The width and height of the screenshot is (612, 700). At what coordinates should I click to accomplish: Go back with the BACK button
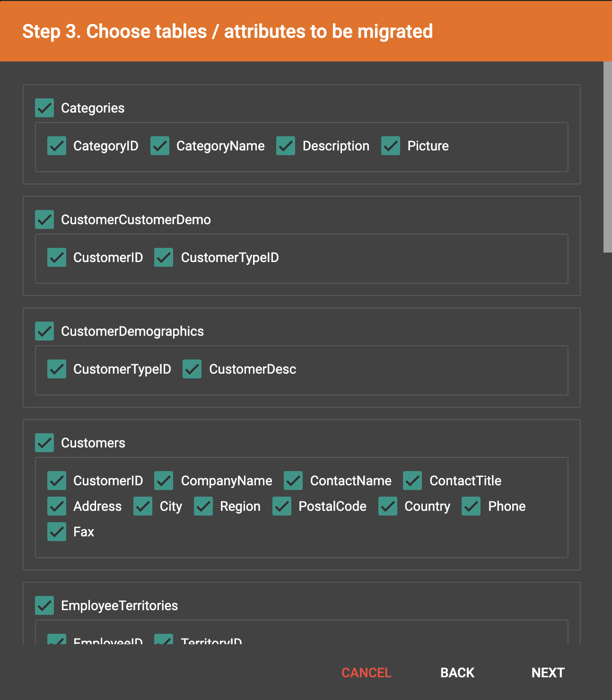(457, 673)
